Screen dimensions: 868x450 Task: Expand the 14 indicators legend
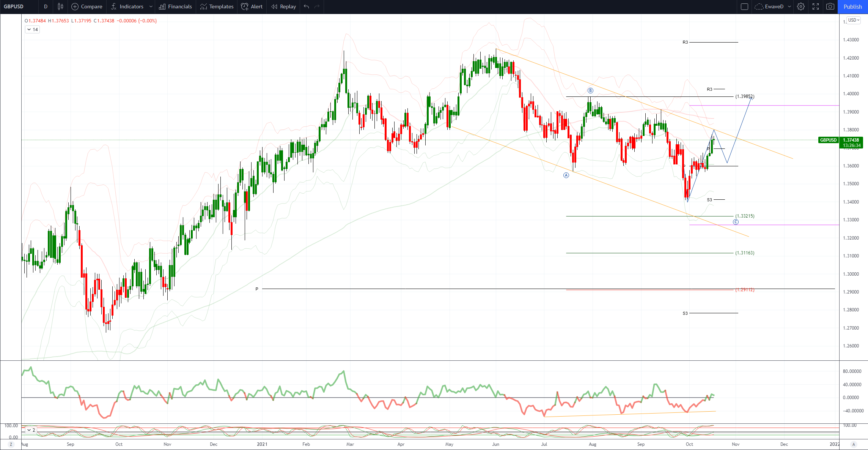tap(32, 29)
